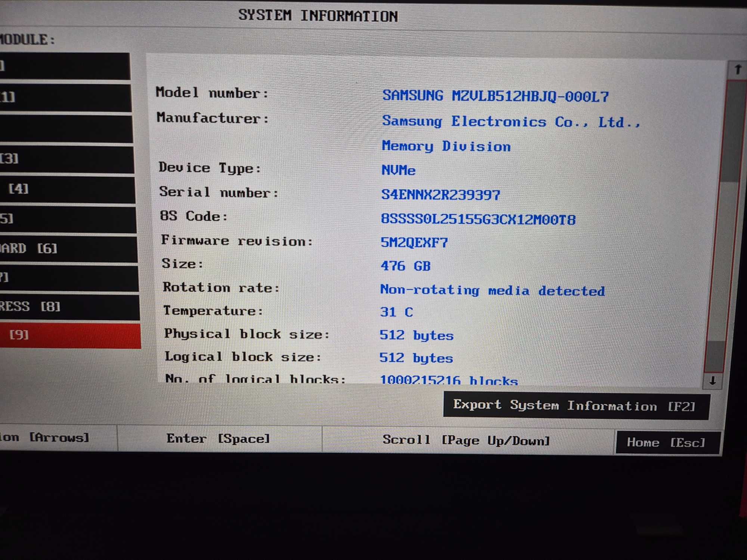Click the SYSTEM INFORMATION title
747x560 pixels.
pyautogui.click(x=318, y=16)
